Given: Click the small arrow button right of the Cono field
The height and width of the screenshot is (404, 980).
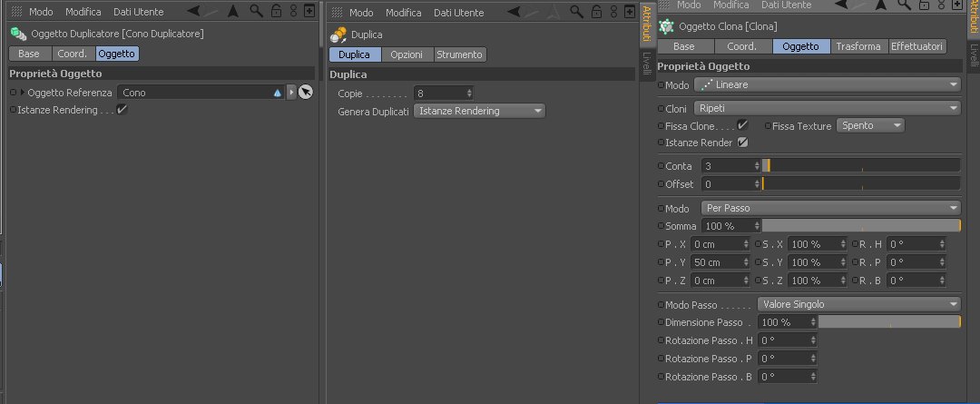Looking at the screenshot, I should [290, 93].
